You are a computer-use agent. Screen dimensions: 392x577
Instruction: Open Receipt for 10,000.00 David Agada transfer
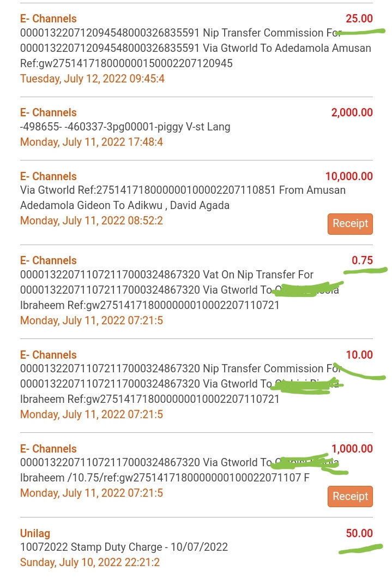(x=350, y=224)
